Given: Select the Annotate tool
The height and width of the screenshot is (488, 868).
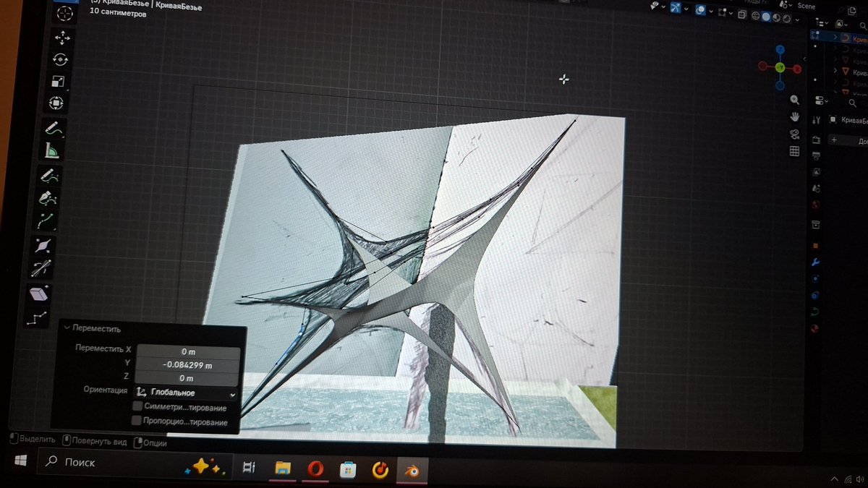Looking at the screenshot, I should pyautogui.click(x=54, y=129).
